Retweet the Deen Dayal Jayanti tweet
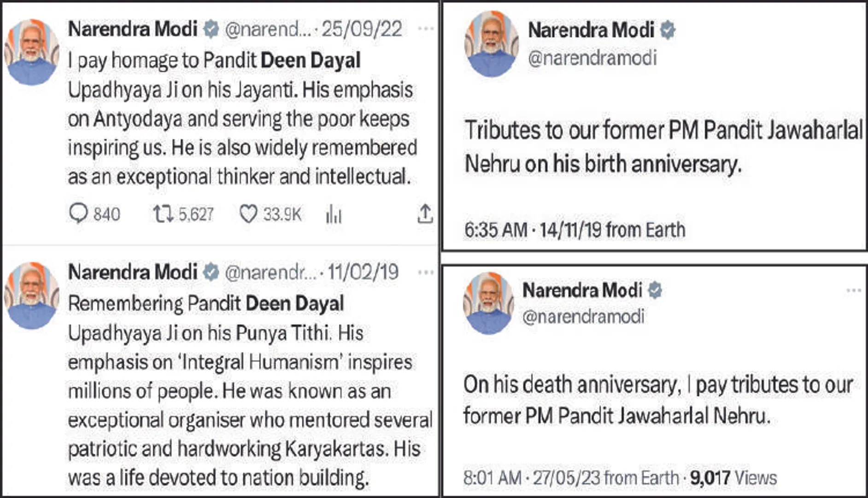Screen dimensions: 868x498 click(x=163, y=214)
